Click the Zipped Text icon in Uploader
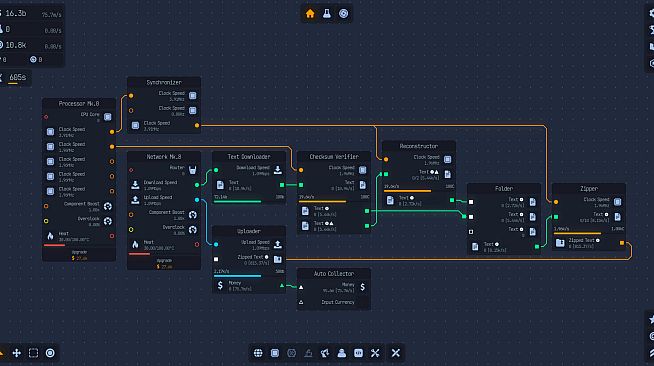The height and width of the screenshot is (366, 654). pyautogui.click(x=278, y=259)
